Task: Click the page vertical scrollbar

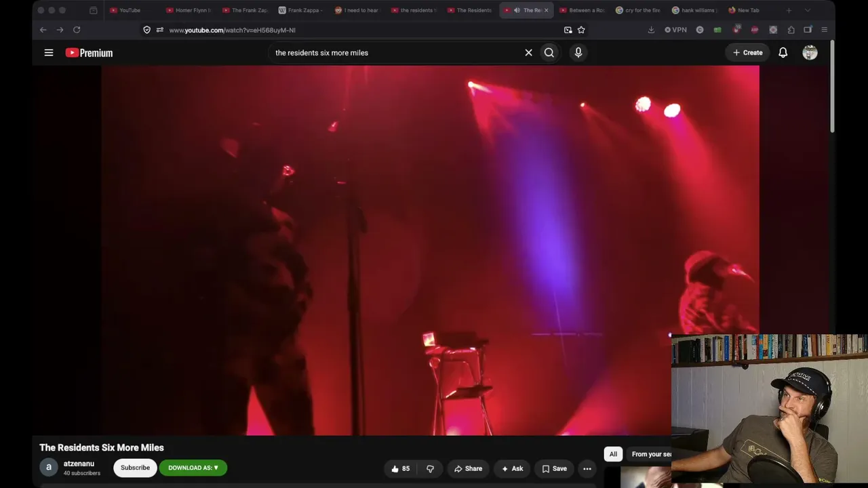Action: (x=832, y=86)
